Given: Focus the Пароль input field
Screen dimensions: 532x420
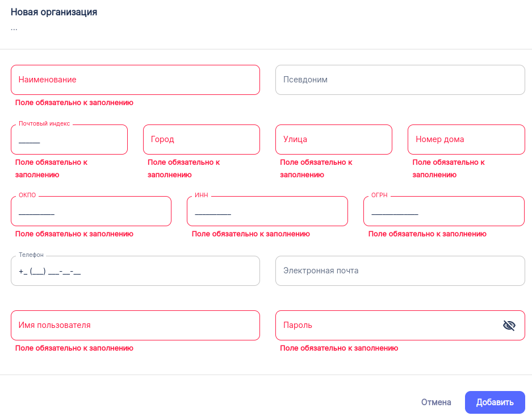Looking at the screenshot, I should pyautogui.click(x=386, y=325).
